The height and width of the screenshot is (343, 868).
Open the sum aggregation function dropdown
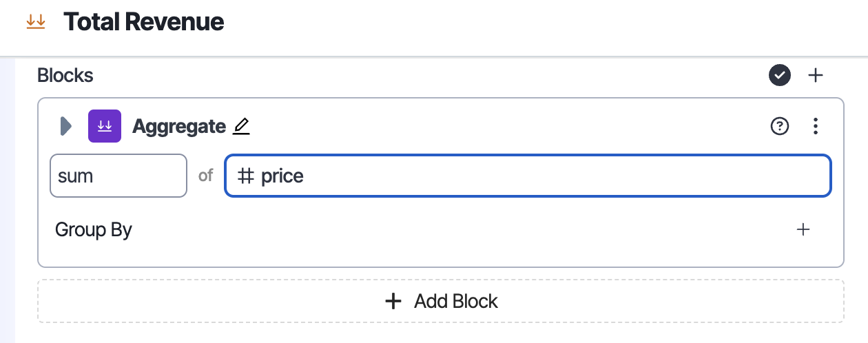118,176
